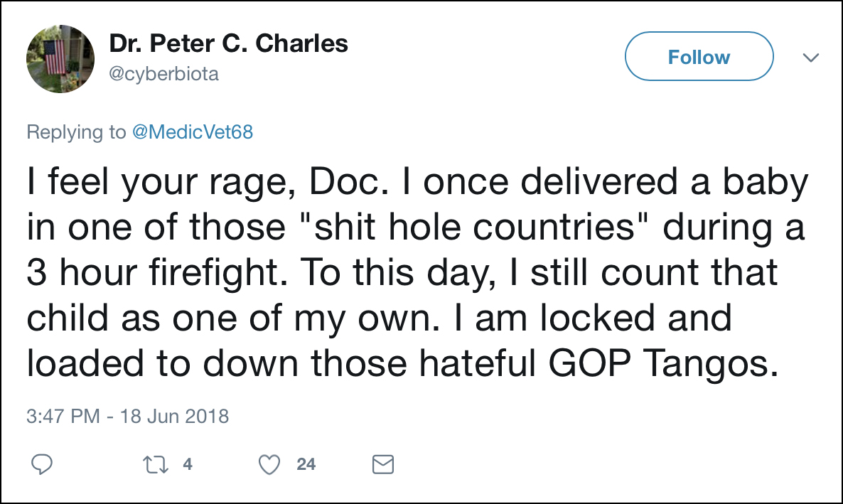Visit the @MedicVet68 mention link
Screen dimensions: 843x504
pyautogui.click(x=193, y=132)
